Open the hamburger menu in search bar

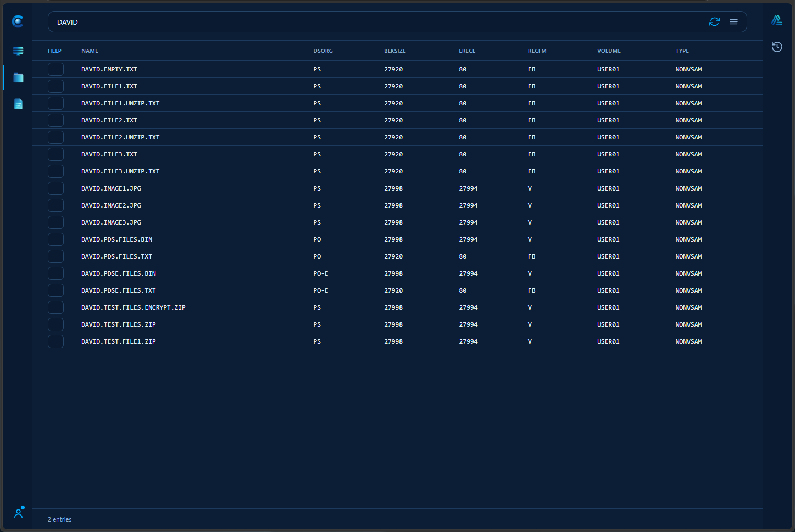pos(733,22)
